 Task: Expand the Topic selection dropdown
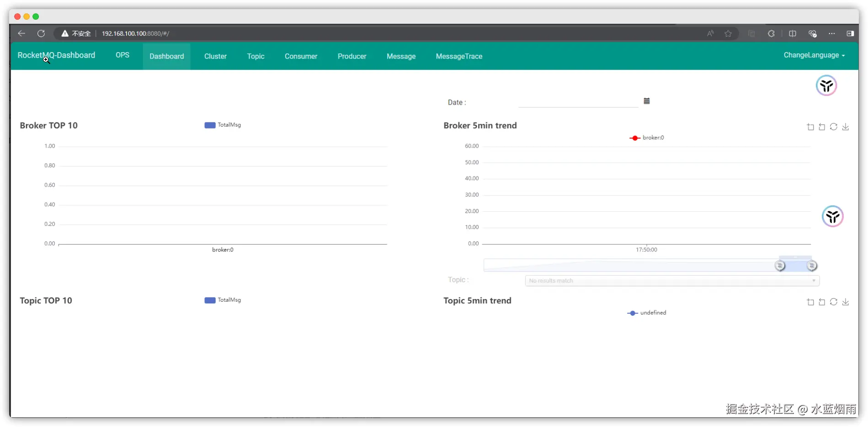tap(672, 280)
